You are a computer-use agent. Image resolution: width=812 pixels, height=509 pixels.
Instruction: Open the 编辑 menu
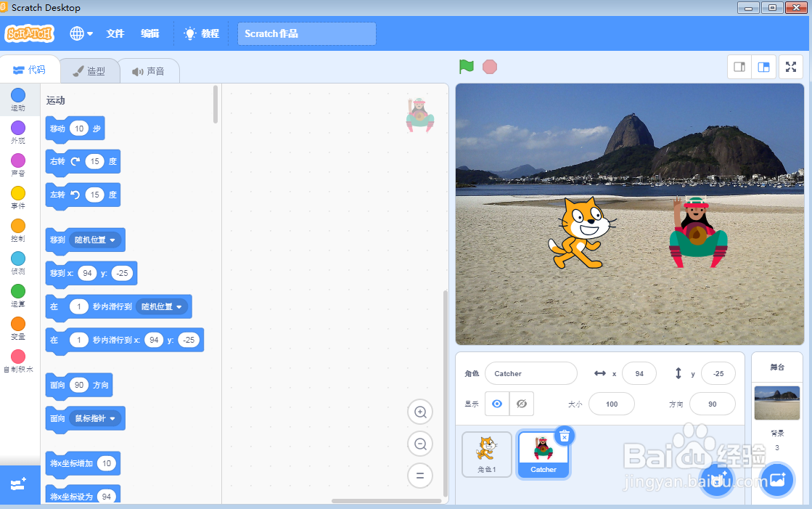coord(149,33)
